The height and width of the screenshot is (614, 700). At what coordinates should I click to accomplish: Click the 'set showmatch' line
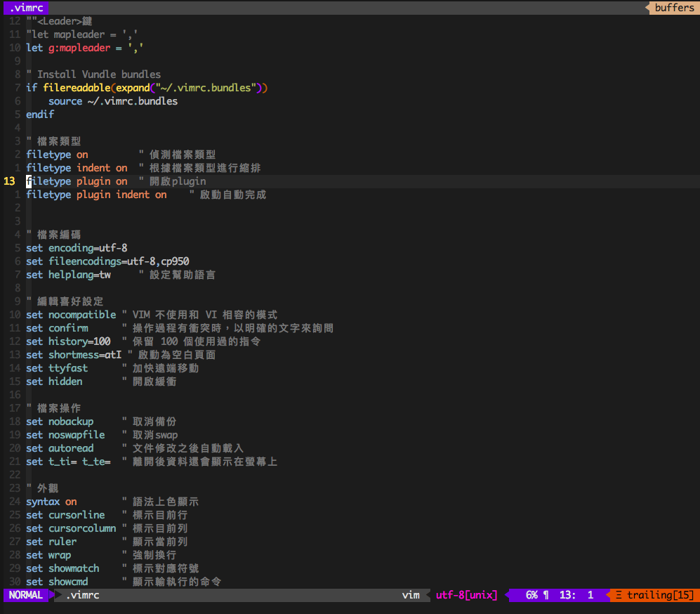pyautogui.click(x=62, y=568)
